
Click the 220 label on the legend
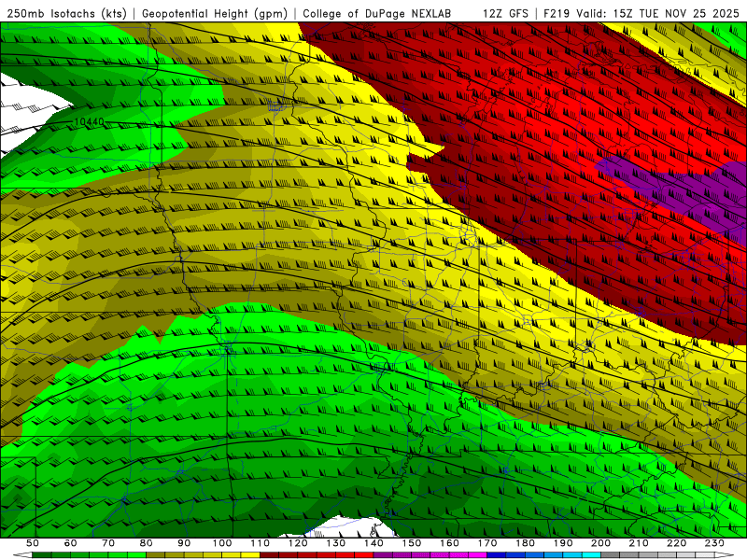tap(677, 543)
